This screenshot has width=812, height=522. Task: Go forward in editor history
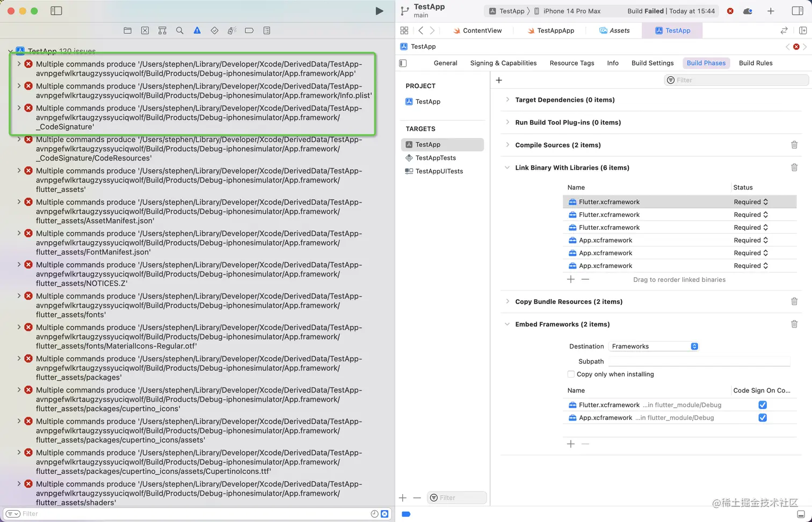432,31
